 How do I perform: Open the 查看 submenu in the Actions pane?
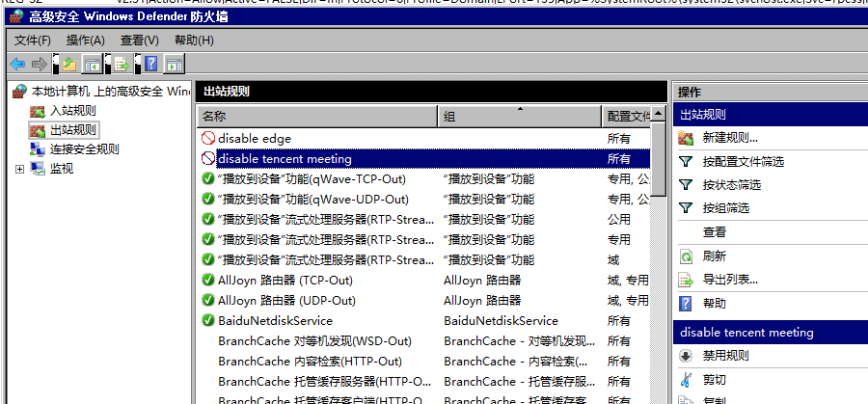click(x=714, y=232)
